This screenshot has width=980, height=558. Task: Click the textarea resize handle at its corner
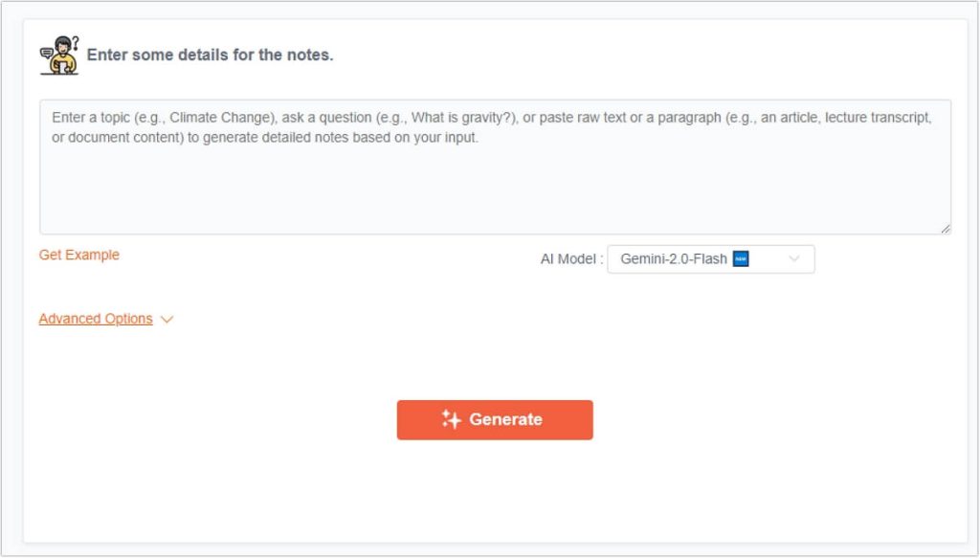[x=946, y=228]
